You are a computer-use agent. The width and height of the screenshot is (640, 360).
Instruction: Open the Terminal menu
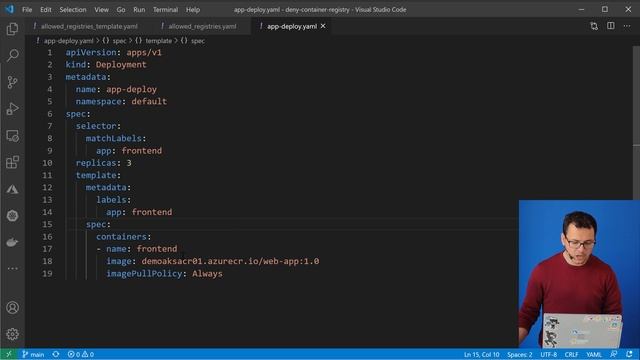tap(165, 9)
